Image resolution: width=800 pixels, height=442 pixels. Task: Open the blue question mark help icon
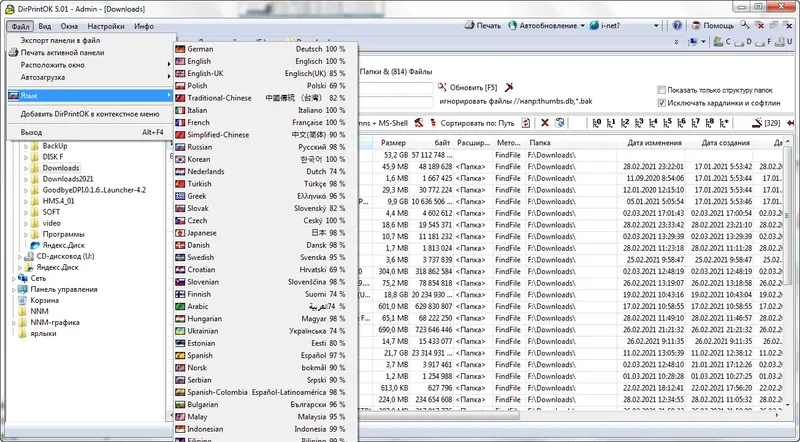pos(677,26)
